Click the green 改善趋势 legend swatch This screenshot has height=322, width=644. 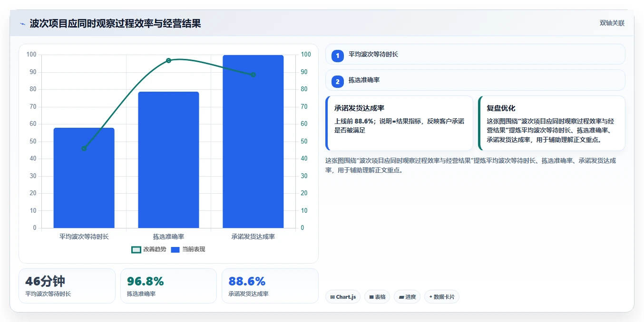point(136,249)
